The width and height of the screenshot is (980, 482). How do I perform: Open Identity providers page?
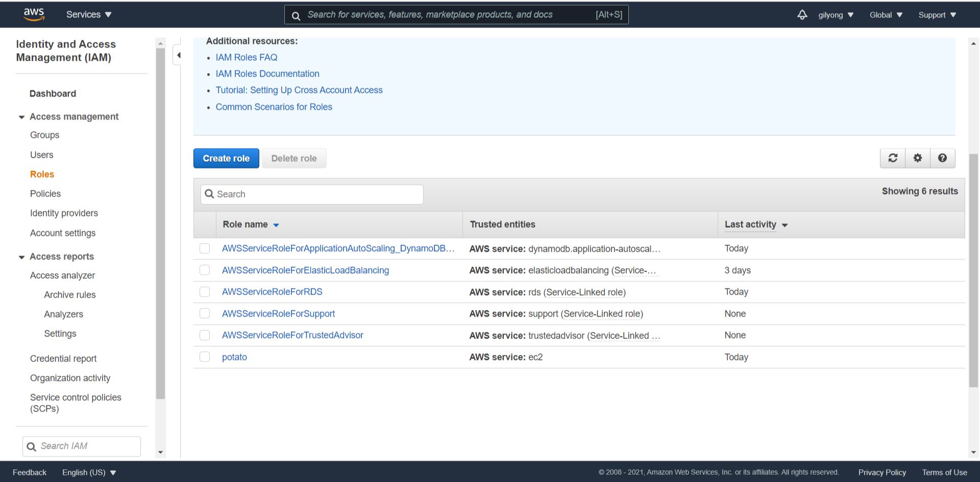64,213
